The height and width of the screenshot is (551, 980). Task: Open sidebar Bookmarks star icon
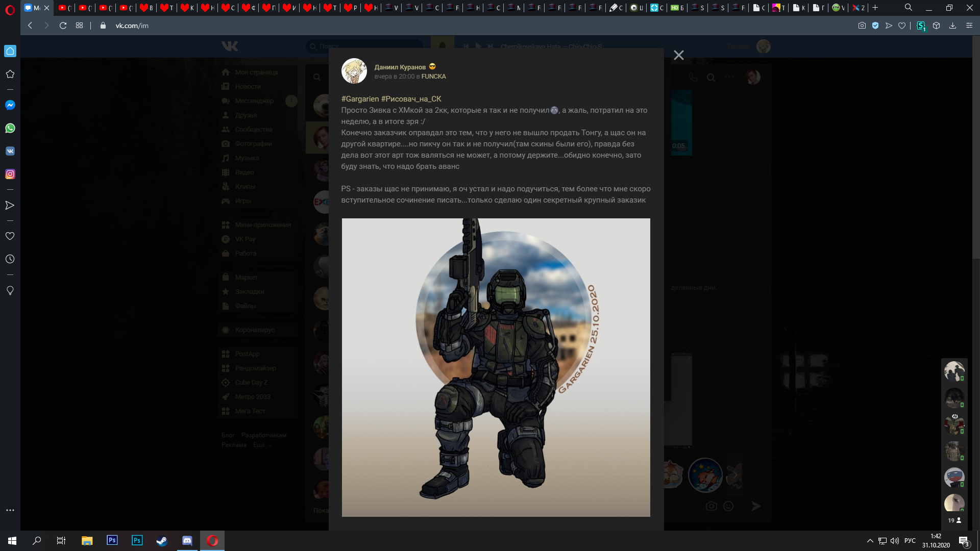10,74
